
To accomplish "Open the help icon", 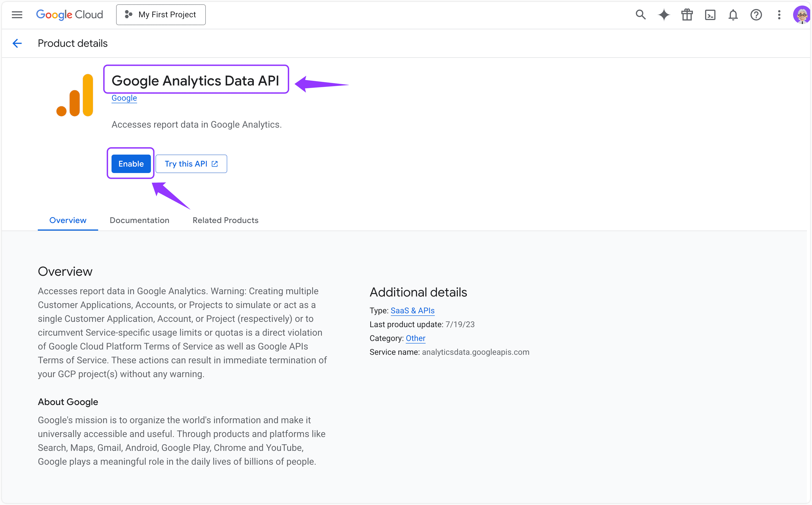I will pos(756,14).
